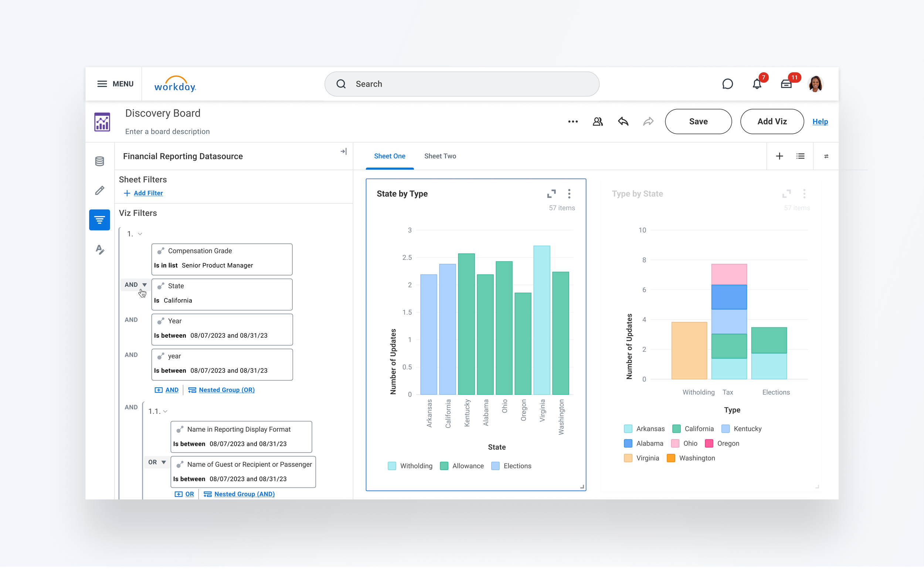Click the Add Filter link
Image resolution: width=924 pixels, height=587 pixels.
pos(148,193)
